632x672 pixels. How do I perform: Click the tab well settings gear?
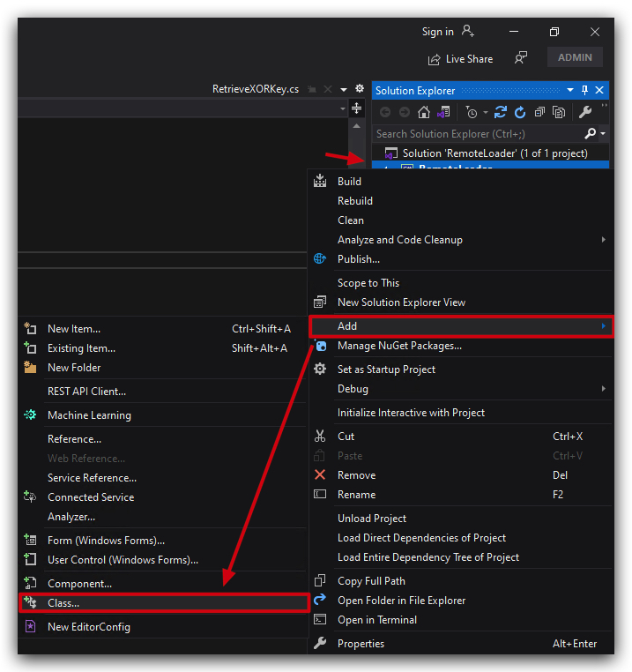click(x=360, y=88)
